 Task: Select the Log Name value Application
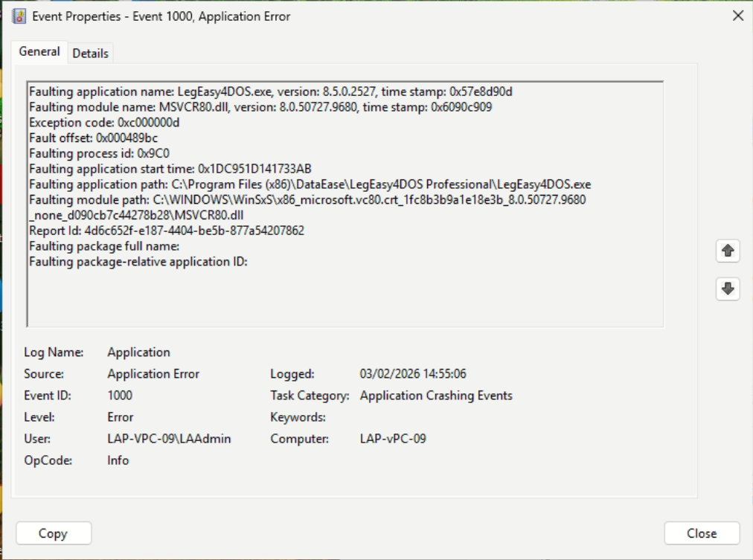pyautogui.click(x=139, y=353)
